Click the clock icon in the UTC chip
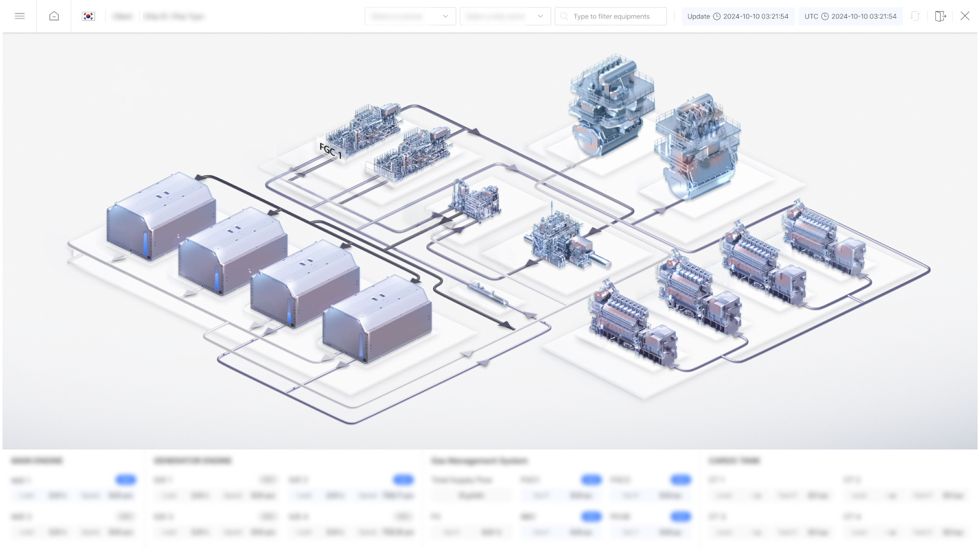Viewport: 980px width, 551px height. 824,17
